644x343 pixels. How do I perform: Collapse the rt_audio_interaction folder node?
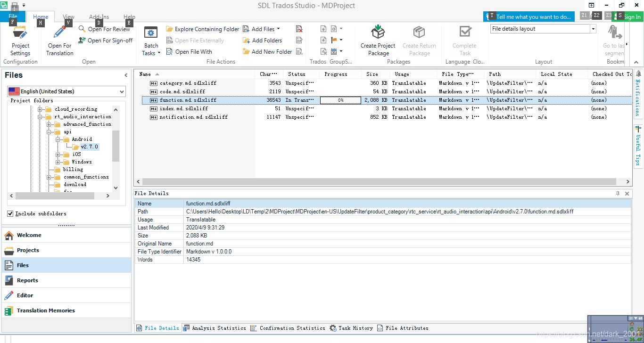point(41,117)
